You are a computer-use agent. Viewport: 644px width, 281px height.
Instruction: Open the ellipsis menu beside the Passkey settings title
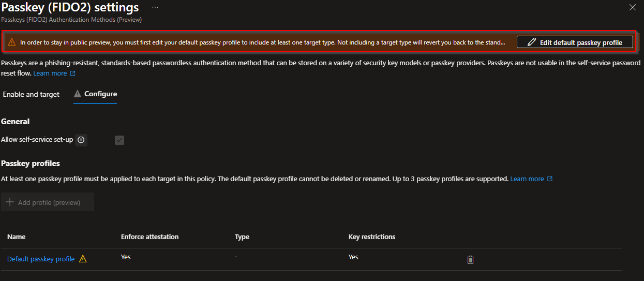(x=155, y=8)
